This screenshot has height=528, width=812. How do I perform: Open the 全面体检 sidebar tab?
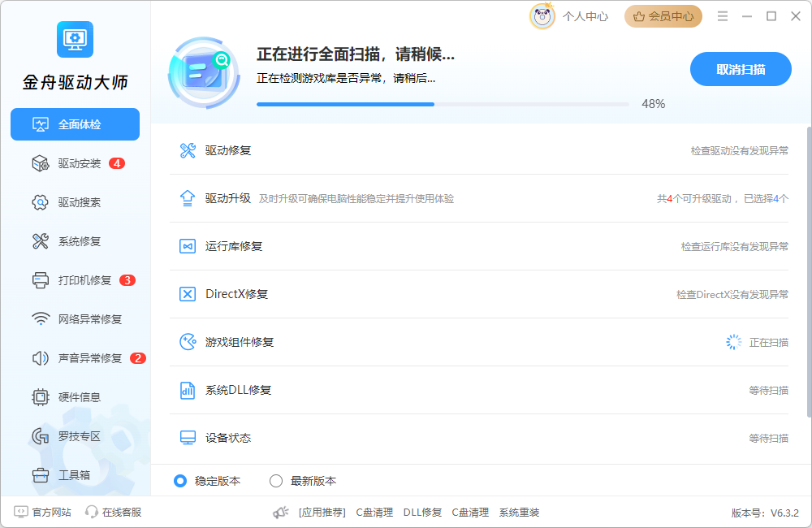click(x=75, y=124)
